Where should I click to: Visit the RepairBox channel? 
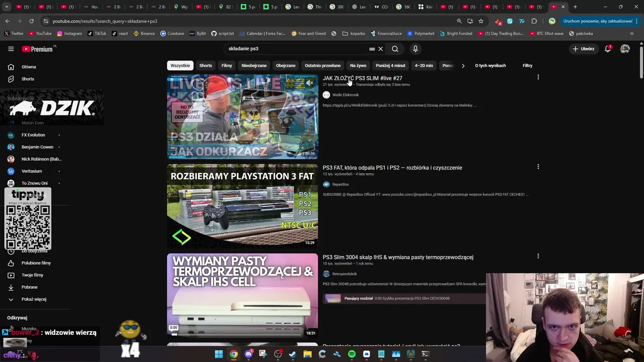[340, 185]
